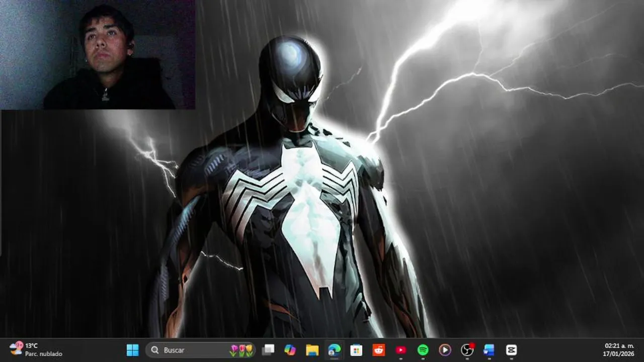Screen dimensions: 644x362
Task: Open the Word app taskbar icon
Action: point(489,350)
